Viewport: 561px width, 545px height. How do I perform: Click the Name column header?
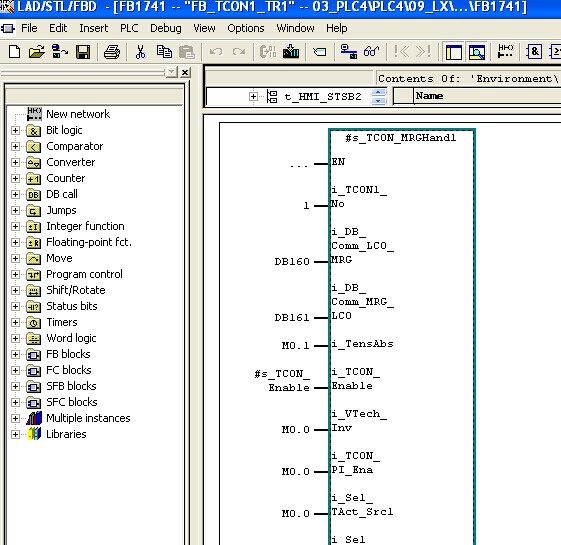tap(487, 96)
